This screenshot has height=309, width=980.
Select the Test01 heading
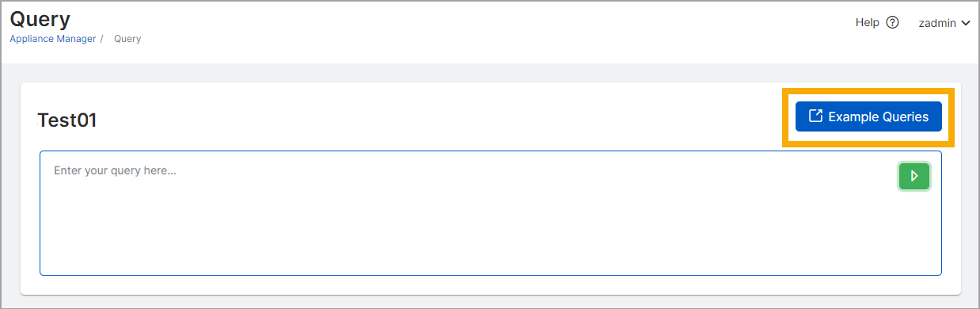67,120
